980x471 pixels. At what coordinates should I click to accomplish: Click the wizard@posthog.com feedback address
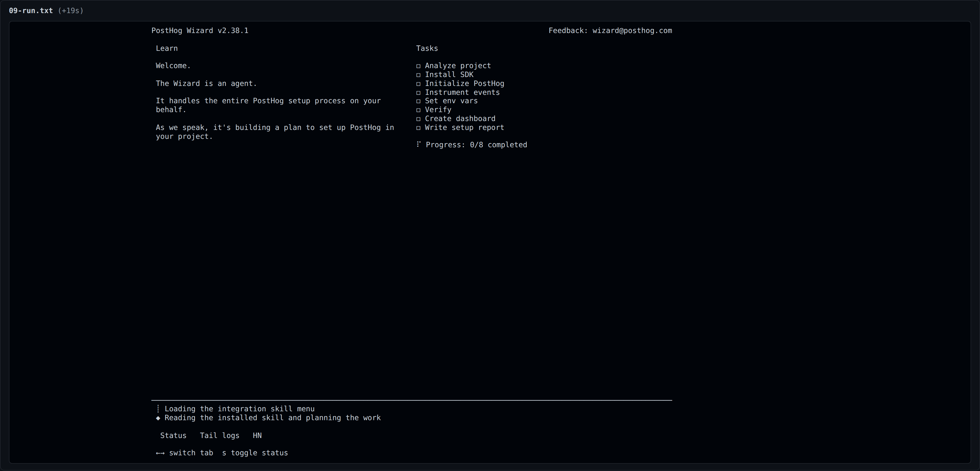[x=632, y=30]
